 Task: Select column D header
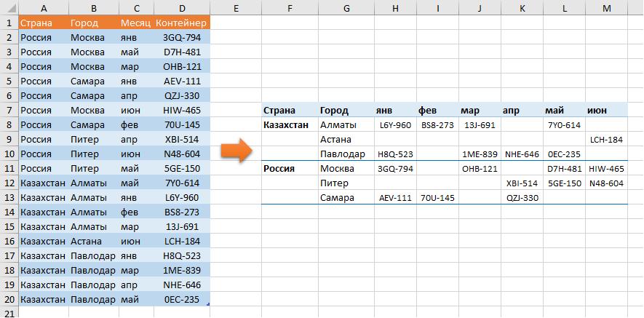coord(182,8)
